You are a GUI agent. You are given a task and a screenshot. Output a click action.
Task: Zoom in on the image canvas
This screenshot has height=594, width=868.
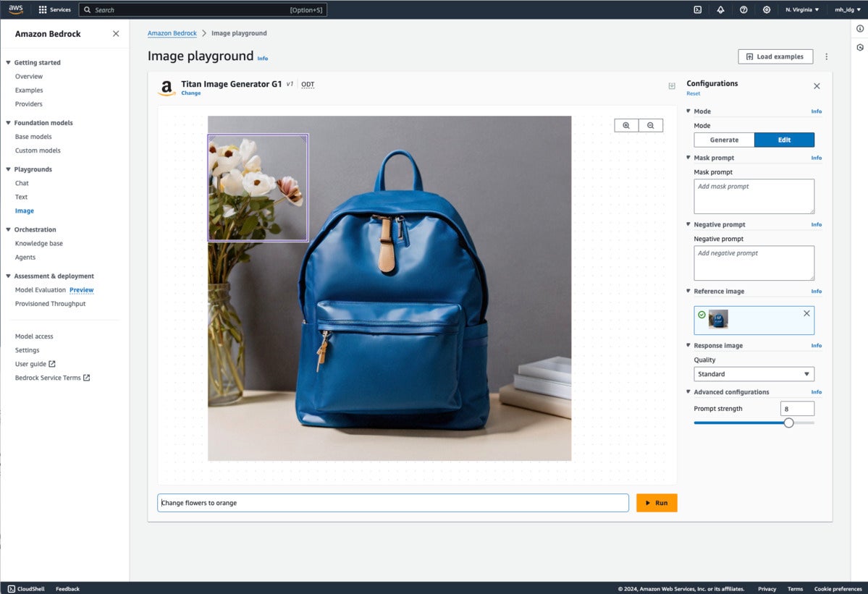point(626,126)
